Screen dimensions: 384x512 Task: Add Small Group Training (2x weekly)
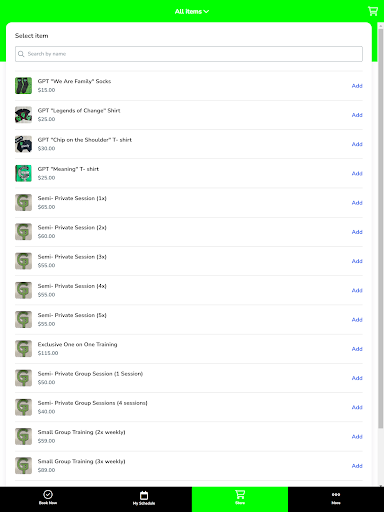click(357, 437)
